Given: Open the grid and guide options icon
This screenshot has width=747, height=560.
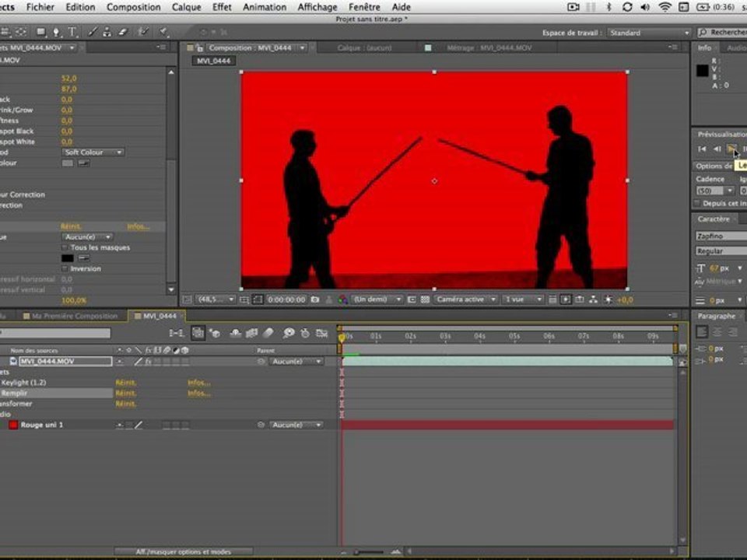Looking at the screenshot, I should pyautogui.click(x=244, y=299).
